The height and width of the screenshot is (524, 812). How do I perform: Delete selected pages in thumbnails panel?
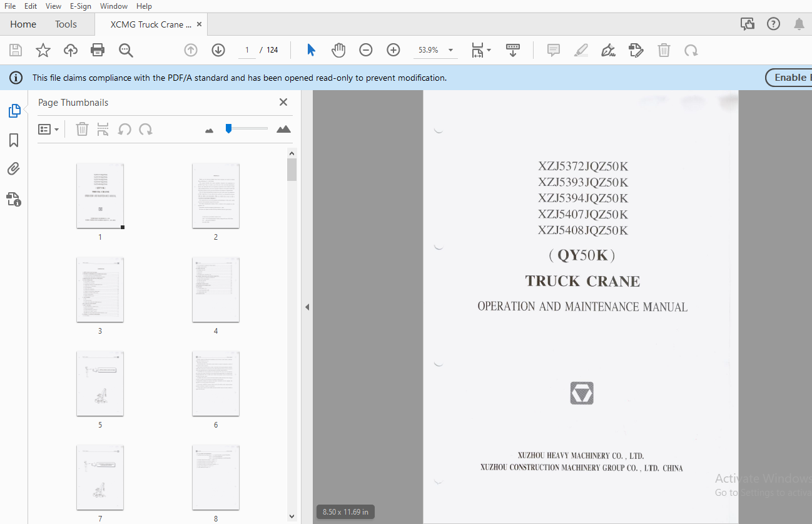coord(82,129)
